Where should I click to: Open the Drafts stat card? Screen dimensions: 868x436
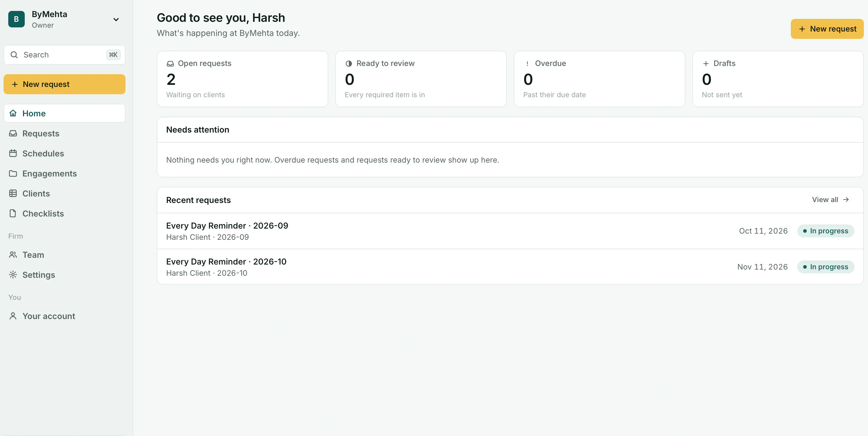(x=778, y=79)
